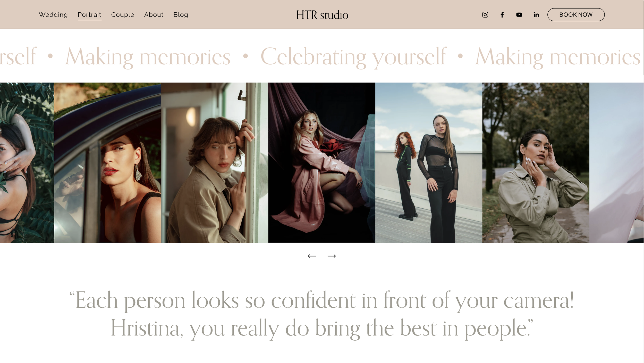Click the Celebrating yourself marquee text

click(353, 57)
